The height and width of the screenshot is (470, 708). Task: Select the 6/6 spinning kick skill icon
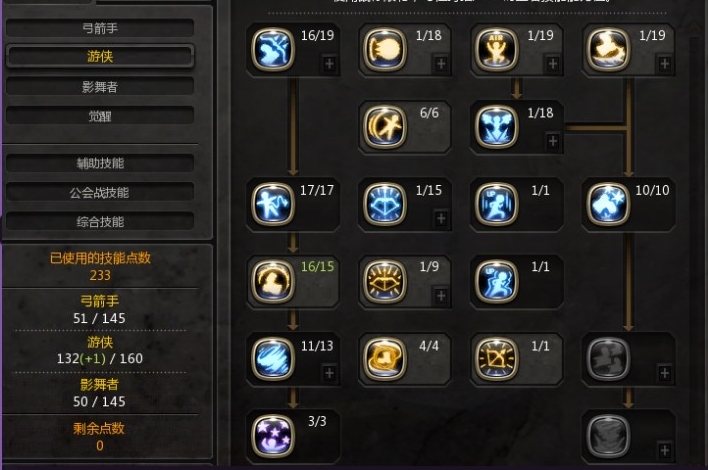click(385, 127)
